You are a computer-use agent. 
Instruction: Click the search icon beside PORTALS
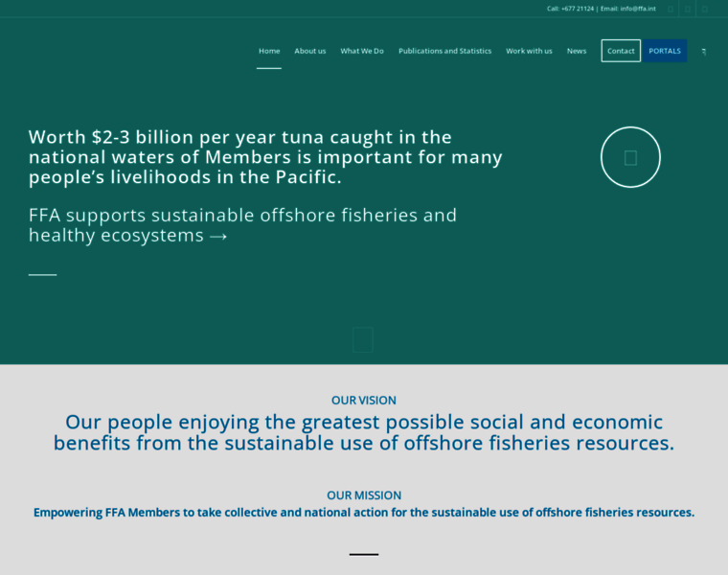tap(704, 52)
